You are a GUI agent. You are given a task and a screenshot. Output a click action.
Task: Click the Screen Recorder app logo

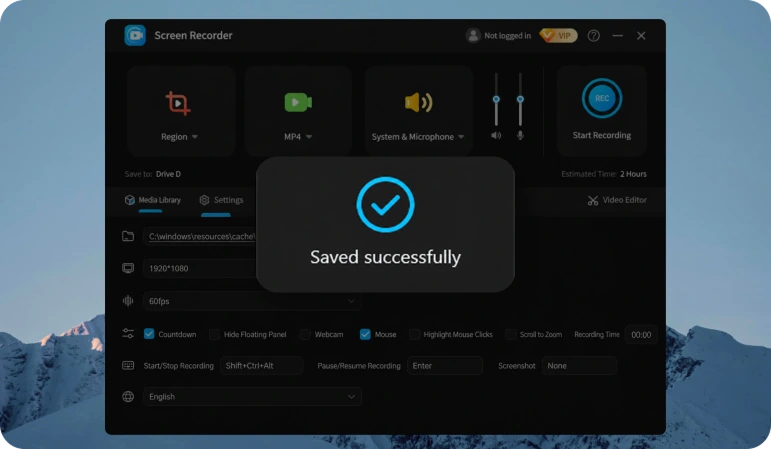(135, 35)
